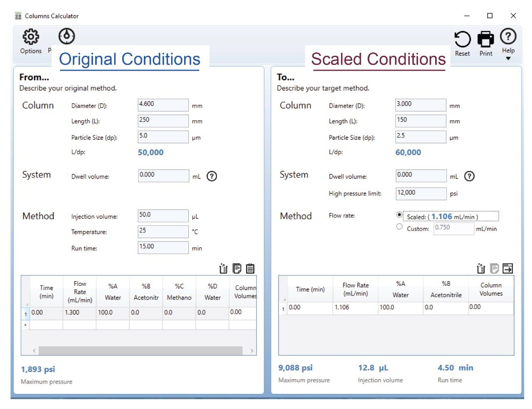Click Time cell 0.00 in original table
This screenshot has height=409, width=532.
click(x=46, y=312)
